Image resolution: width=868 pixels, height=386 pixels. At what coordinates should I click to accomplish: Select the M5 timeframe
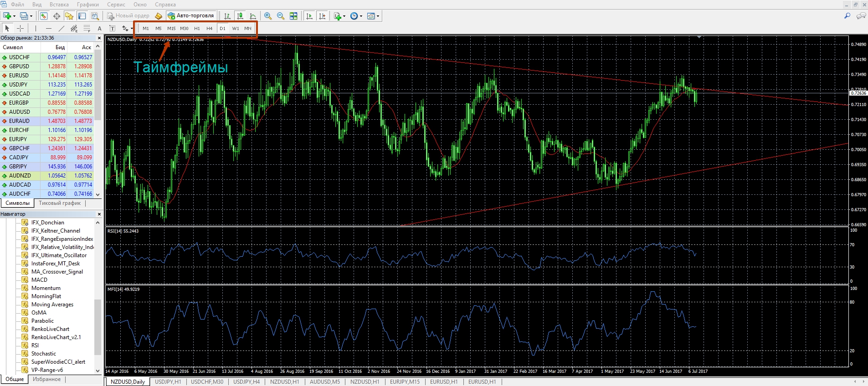click(159, 28)
